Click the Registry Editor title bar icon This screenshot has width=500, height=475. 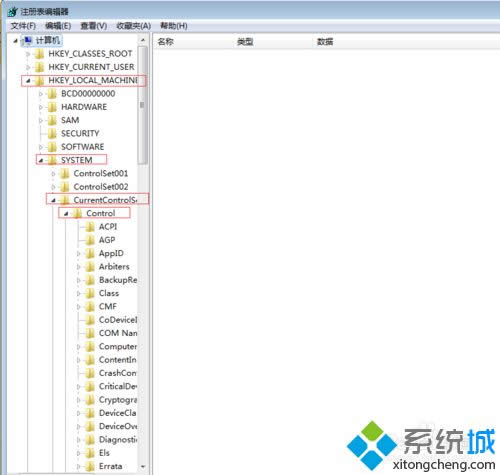[x=13, y=12]
